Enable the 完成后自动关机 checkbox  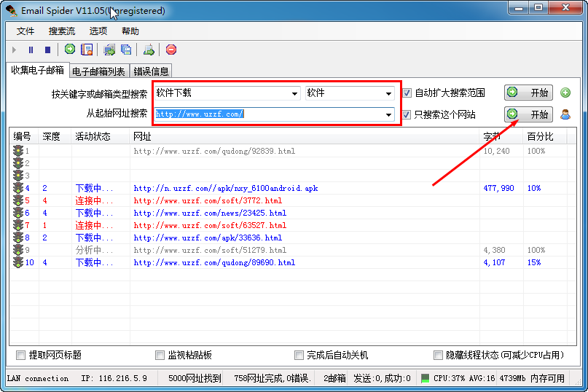299,355
